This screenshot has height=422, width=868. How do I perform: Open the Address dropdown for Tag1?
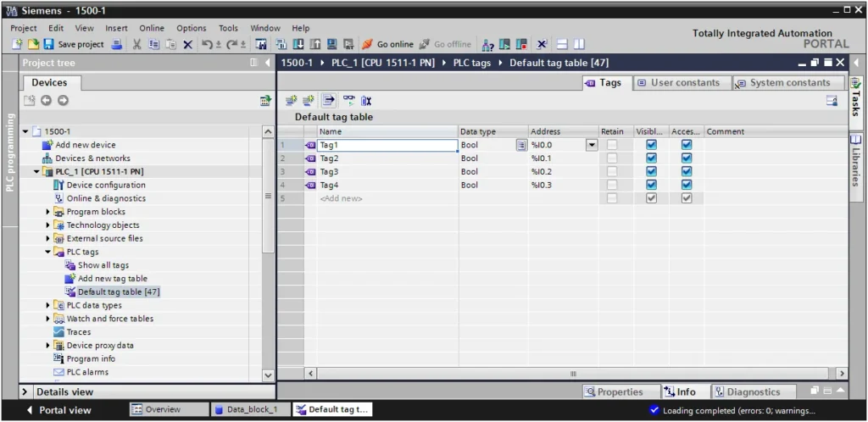click(x=592, y=145)
